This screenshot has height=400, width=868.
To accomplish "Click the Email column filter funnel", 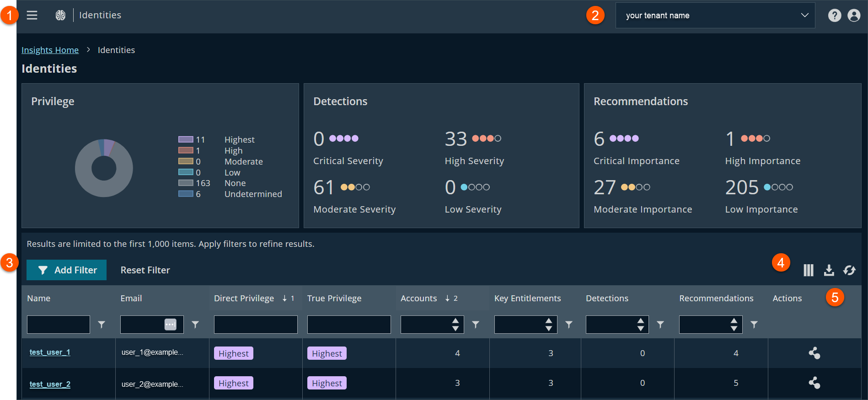I will (195, 325).
